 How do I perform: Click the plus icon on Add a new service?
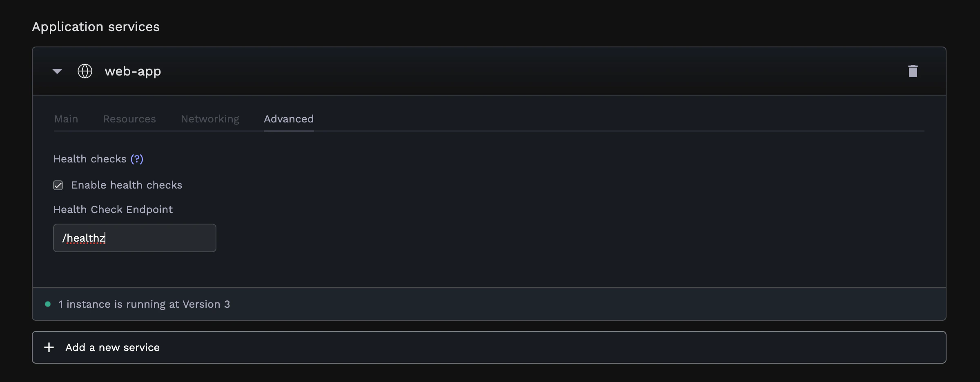coord(49,347)
